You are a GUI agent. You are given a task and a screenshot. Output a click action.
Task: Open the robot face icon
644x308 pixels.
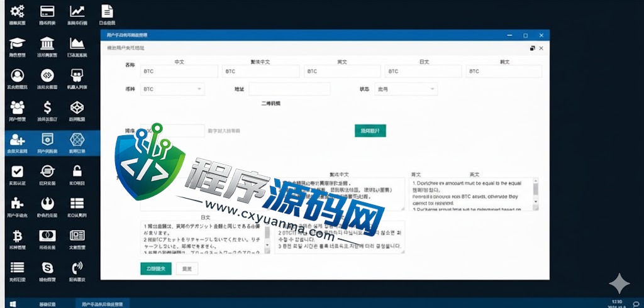coord(77,75)
